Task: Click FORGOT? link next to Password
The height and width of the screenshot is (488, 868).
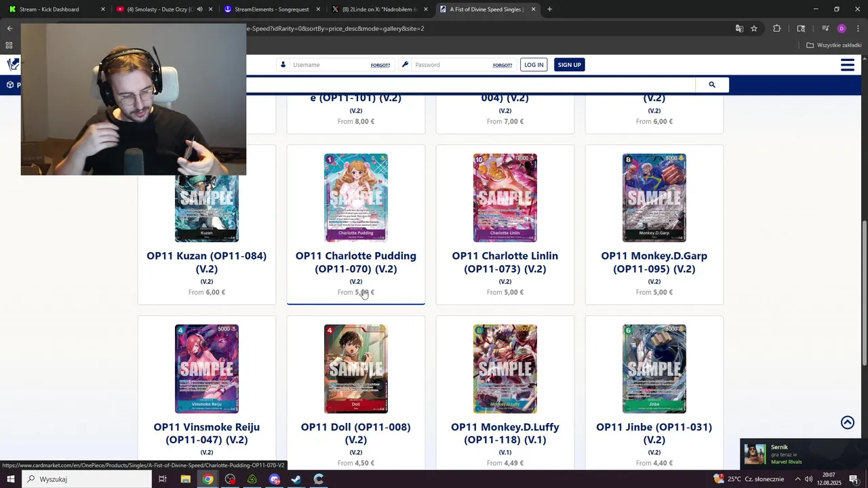Action: click(x=502, y=66)
